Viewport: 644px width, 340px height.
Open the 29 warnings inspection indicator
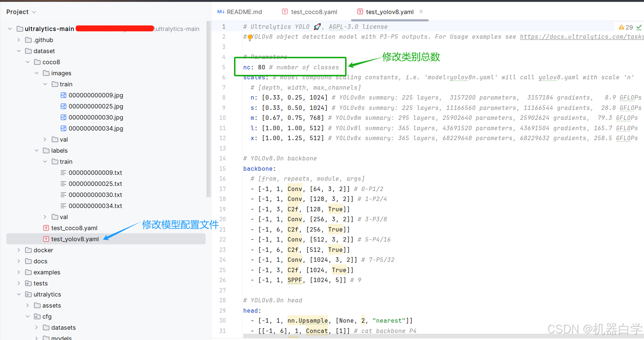coord(626,27)
